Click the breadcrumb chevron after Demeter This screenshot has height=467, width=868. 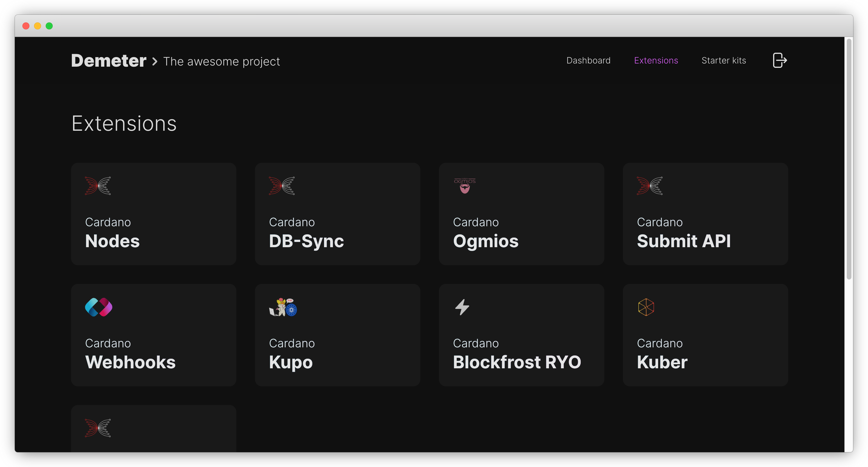pyautogui.click(x=155, y=62)
